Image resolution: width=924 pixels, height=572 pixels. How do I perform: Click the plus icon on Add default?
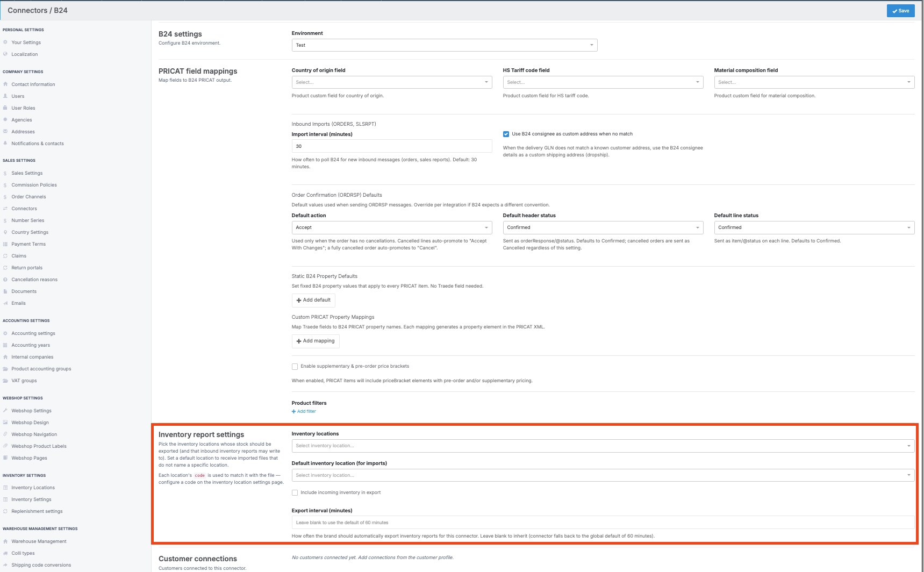(299, 301)
